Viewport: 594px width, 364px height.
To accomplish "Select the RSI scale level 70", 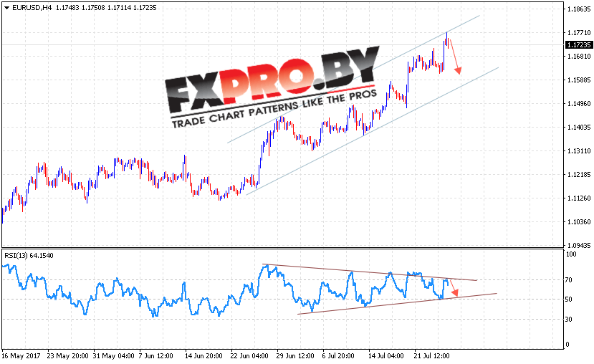I will 569,280.
